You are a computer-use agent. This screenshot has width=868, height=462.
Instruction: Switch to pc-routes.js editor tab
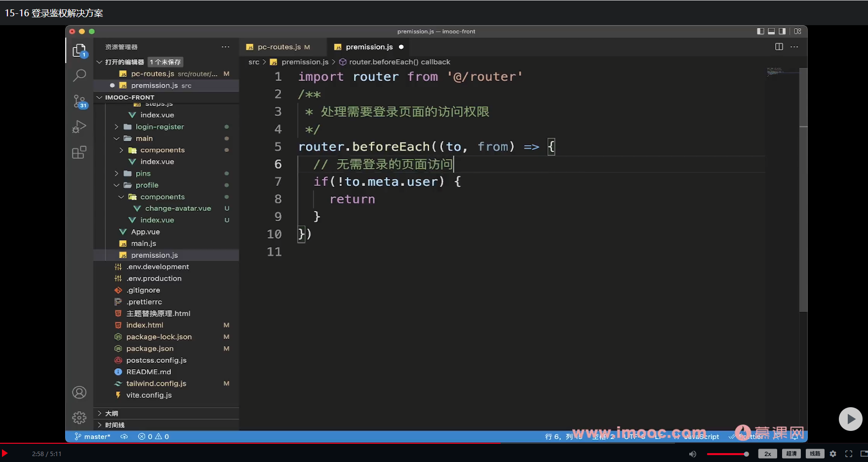[x=283, y=47]
